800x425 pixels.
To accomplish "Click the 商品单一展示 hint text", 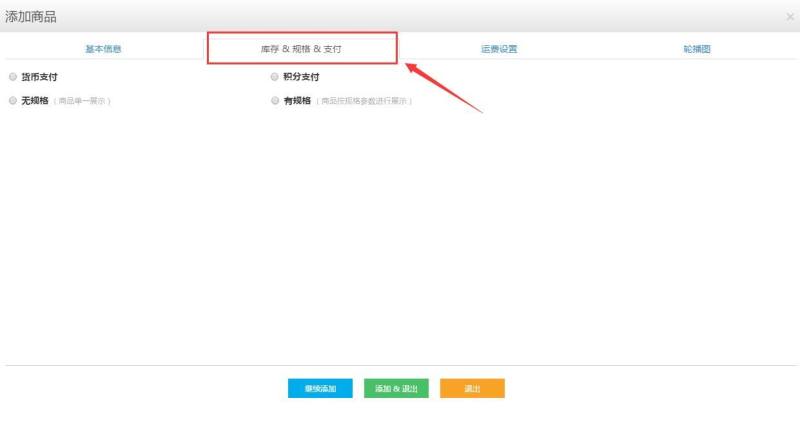I will 82,101.
